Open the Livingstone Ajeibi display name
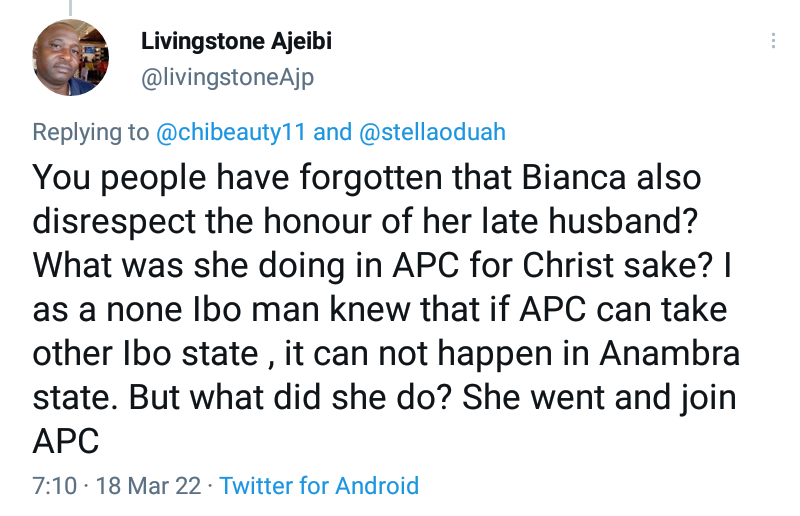 (236, 42)
